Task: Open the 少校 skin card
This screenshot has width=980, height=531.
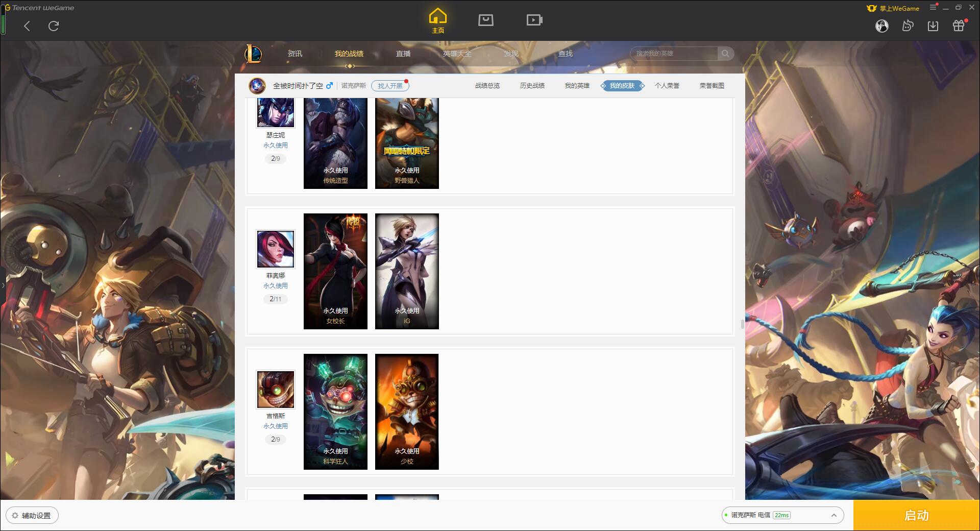Action: point(407,412)
